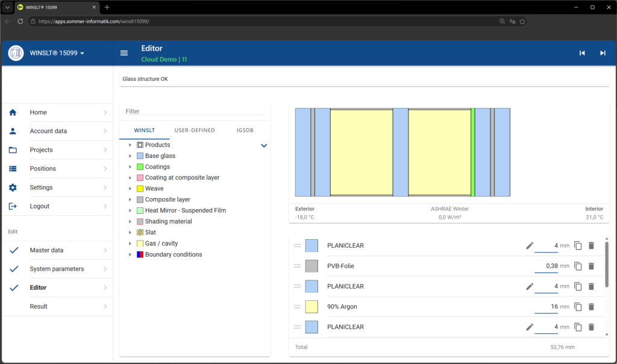
Task: Click the WINSLT logo icon
Action: pos(16,53)
